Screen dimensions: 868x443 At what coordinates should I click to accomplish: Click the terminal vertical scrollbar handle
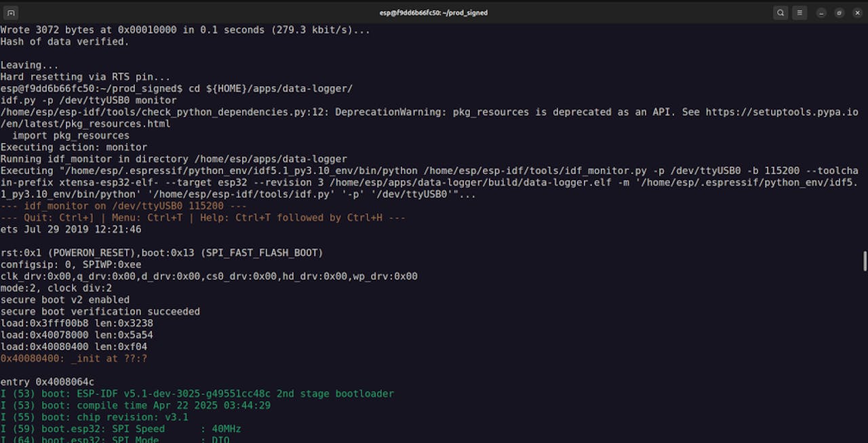865,261
